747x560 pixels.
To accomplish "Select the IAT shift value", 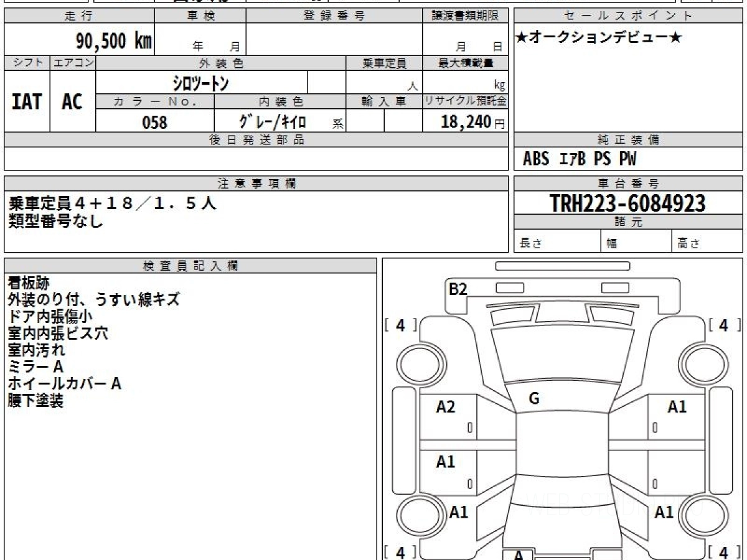I will coord(27,101).
